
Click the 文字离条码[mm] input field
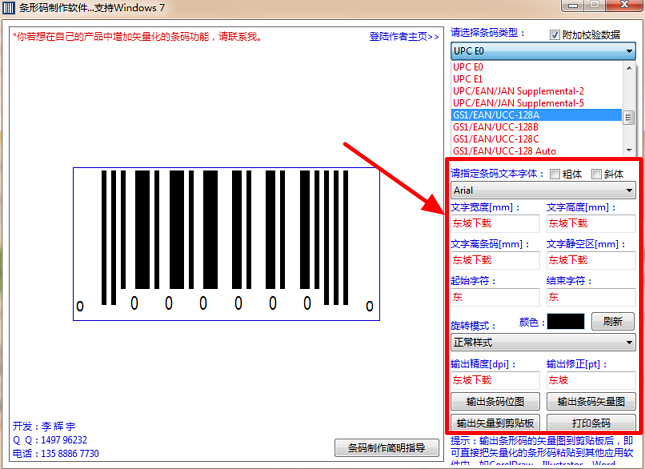click(x=495, y=260)
